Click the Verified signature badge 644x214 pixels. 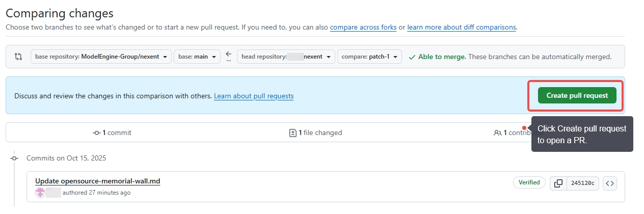(529, 182)
